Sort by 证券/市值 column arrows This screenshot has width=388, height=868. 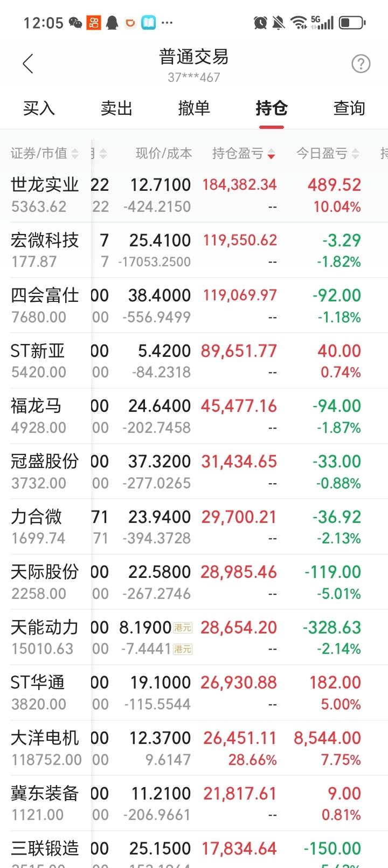75,154
